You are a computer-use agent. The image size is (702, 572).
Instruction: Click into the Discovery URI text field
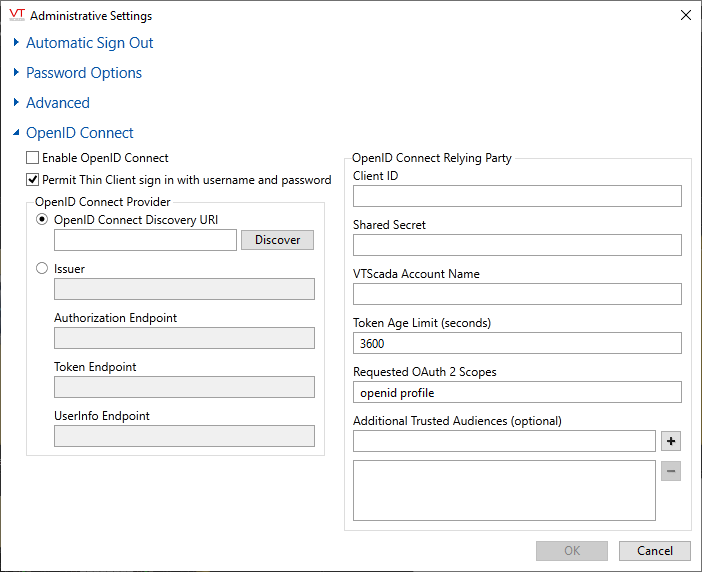click(146, 240)
